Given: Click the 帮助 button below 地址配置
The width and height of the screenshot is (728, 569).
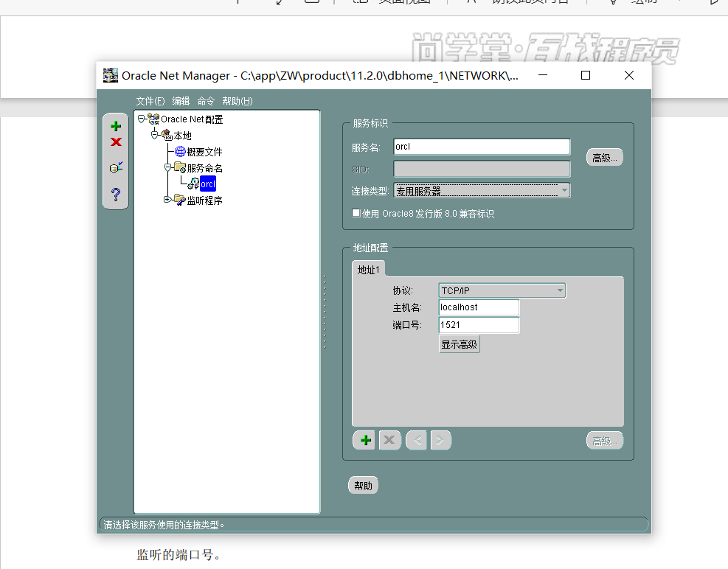Looking at the screenshot, I should pyautogui.click(x=363, y=486).
